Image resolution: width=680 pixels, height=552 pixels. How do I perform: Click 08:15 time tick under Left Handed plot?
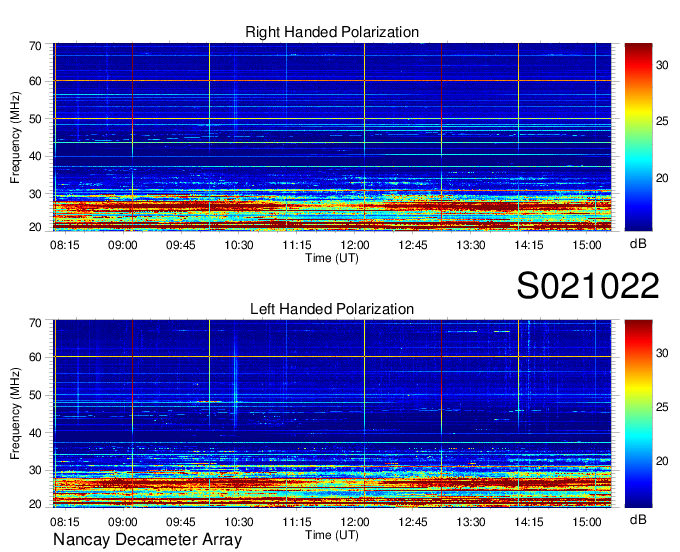point(65,522)
